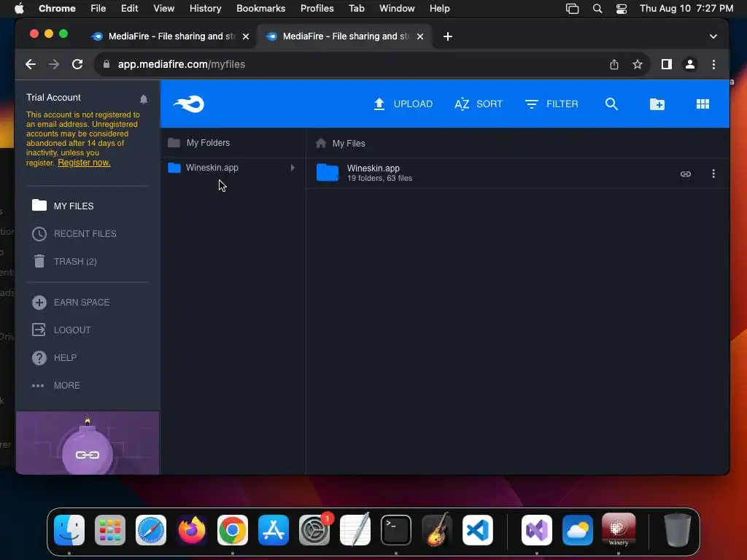Select Wineskin.app in folder tree
The width and height of the screenshot is (747, 560).
pyautogui.click(x=212, y=168)
